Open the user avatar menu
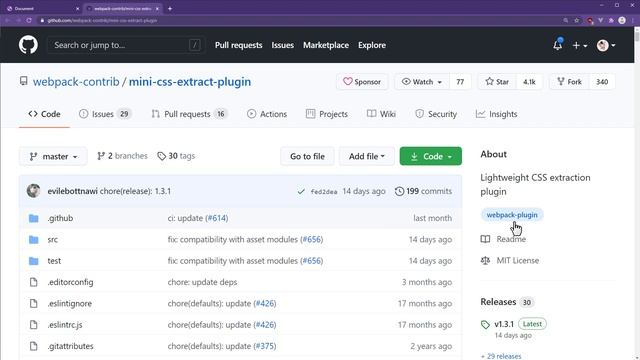Image resolution: width=640 pixels, height=360 pixels. pyautogui.click(x=606, y=45)
